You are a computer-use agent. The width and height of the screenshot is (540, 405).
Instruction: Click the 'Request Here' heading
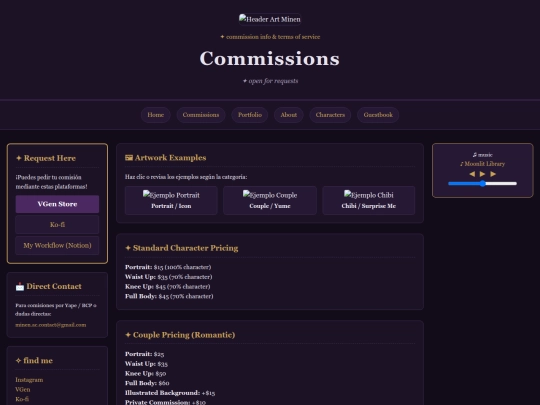pos(46,158)
